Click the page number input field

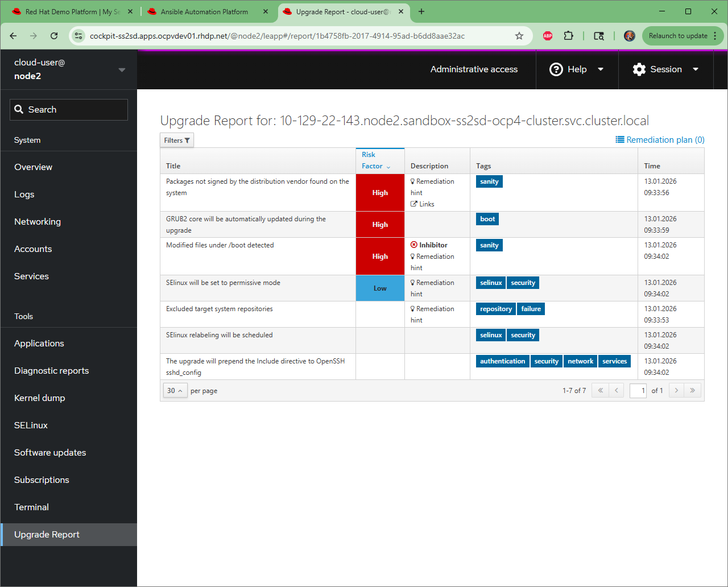point(638,390)
